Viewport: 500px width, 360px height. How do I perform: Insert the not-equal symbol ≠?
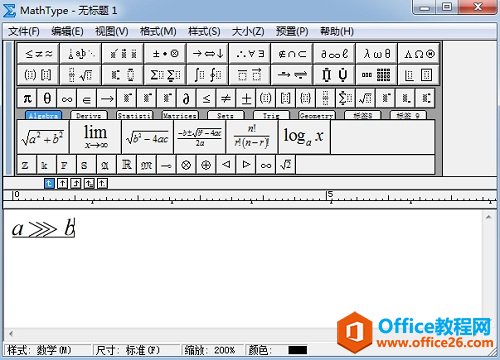tap(226, 98)
